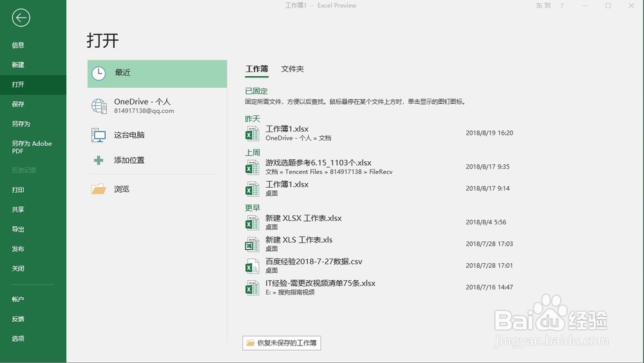Open 打印 in the sidebar
The height and width of the screenshot is (363, 644).
(x=18, y=190)
